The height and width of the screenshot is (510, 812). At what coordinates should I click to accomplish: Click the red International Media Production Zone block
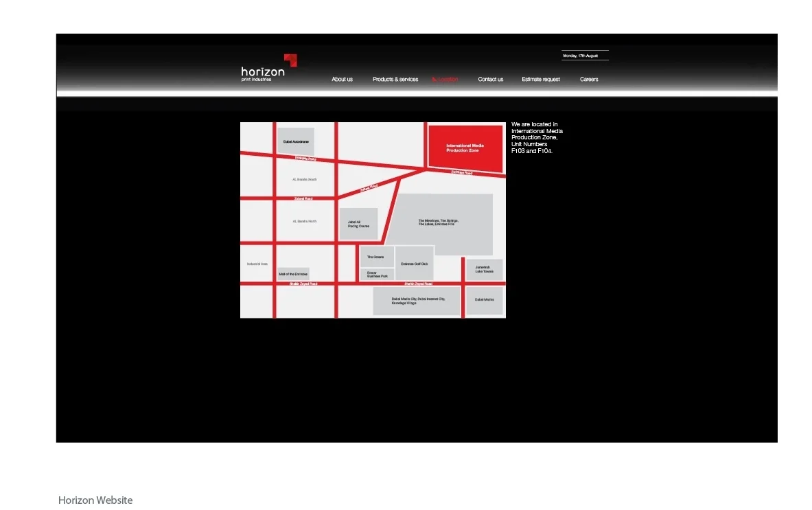click(x=465, y=148)
